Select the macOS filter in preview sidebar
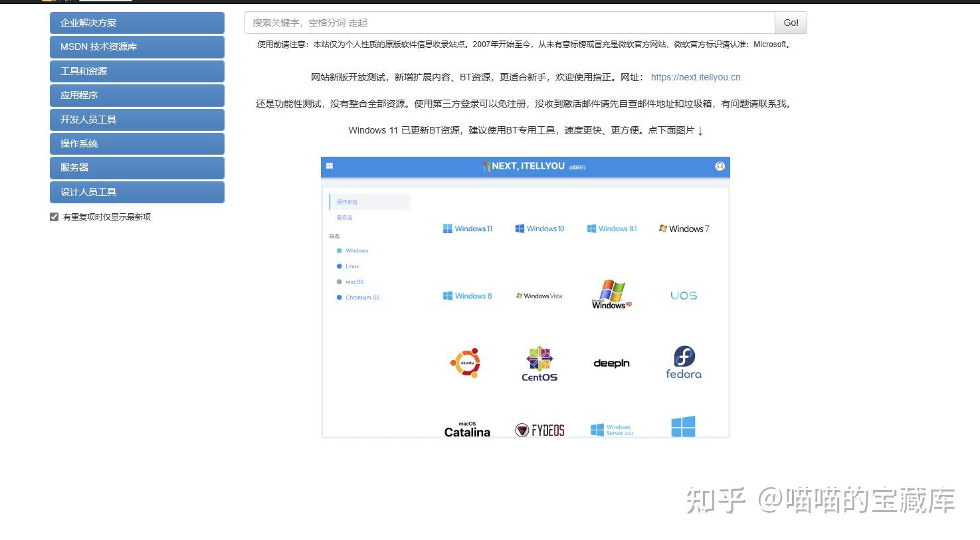The width and height of the screenshot is (980, 540). (350, 282)
